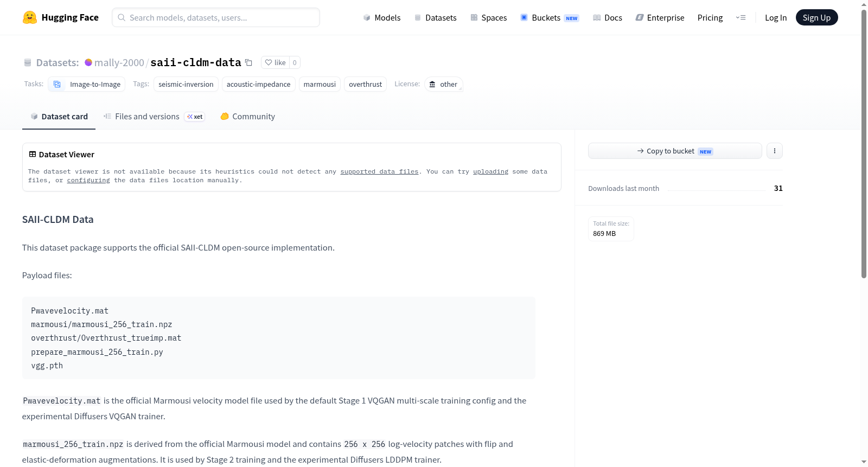
Task: Click overthrust/Overthrust_trueimp.mat in the payload list
Action: [106, 338]
